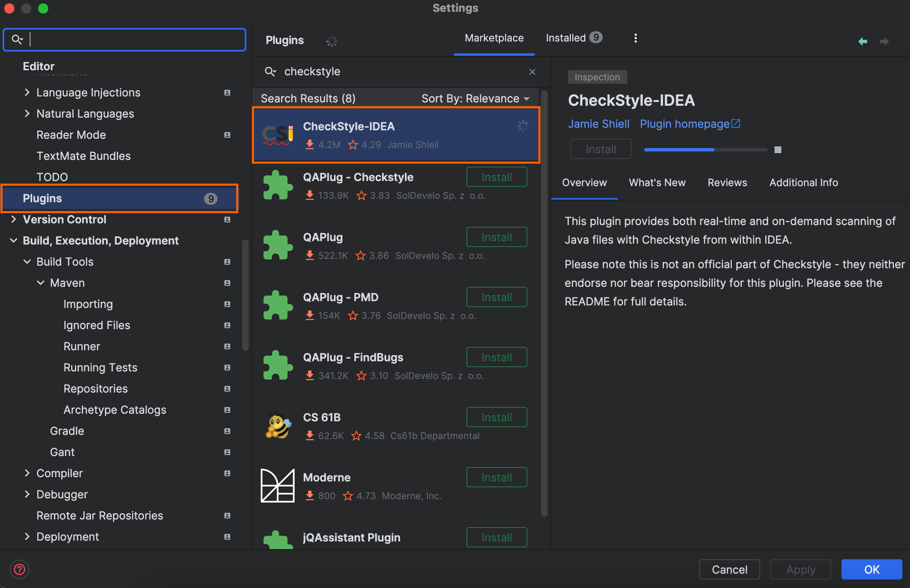Expand the Version Control section
The image size is (910, 588).
coord(14,219)
